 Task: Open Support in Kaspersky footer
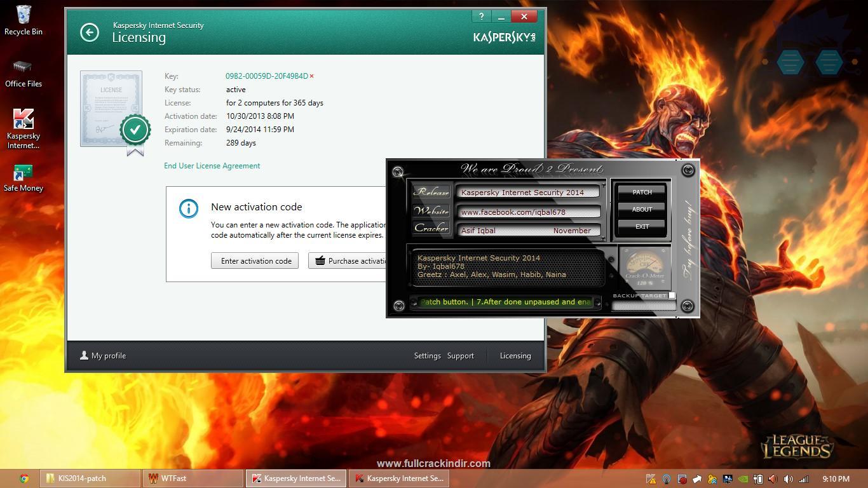click(460, 356)
